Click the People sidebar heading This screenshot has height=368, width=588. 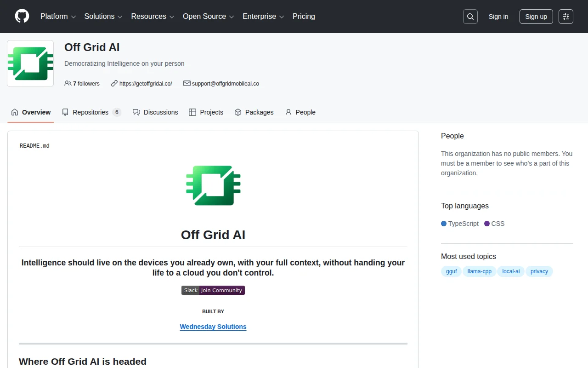(x=452, y=136)
